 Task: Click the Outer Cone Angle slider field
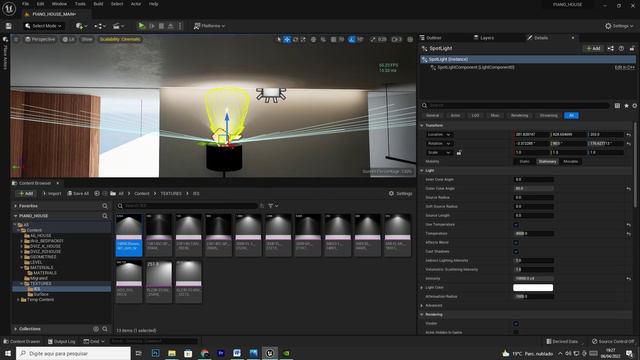click(533, 189)
